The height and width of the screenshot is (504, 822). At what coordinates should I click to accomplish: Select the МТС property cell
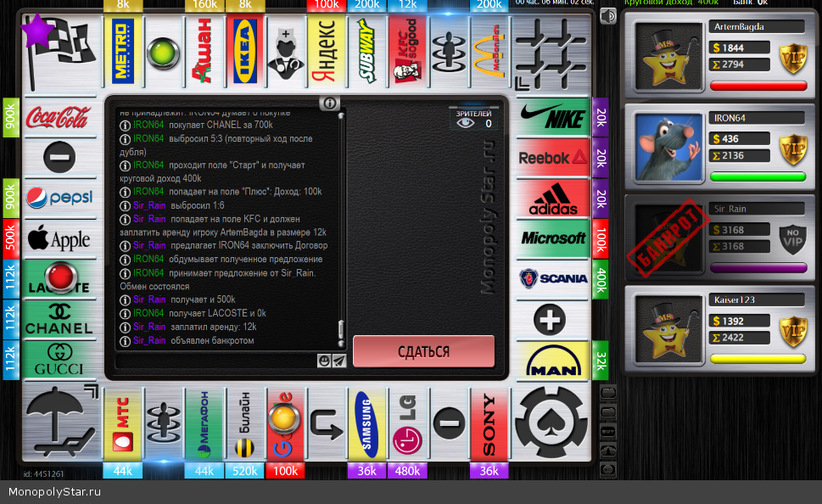coord(123,425)
